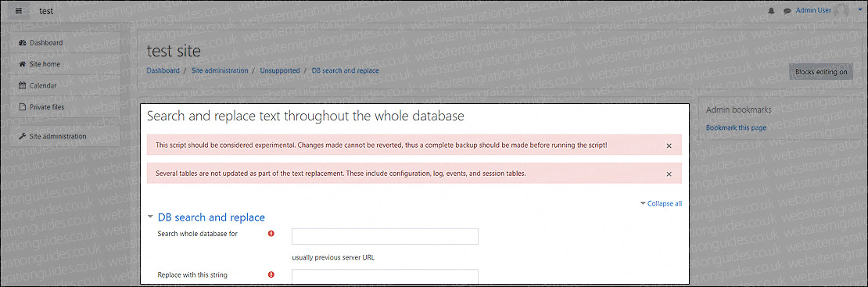
Task: Click the Bookmark this page link
Action: click(x=737, y=127)
